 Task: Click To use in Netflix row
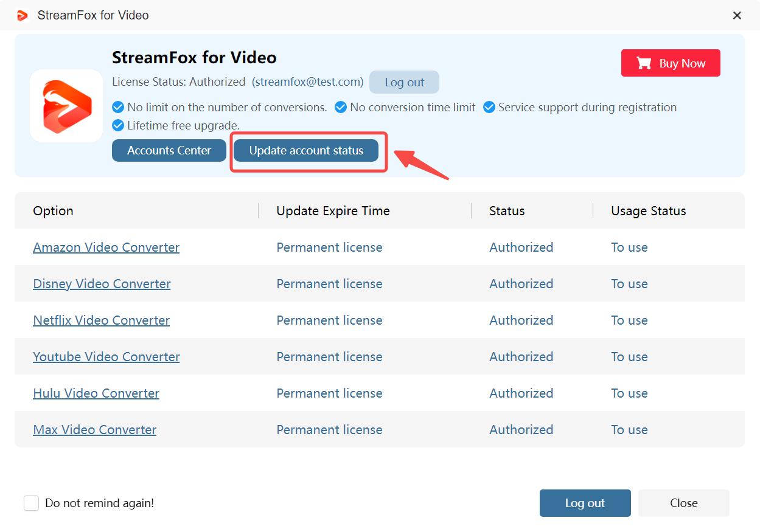pyautogui.click(x=629, y=320)
